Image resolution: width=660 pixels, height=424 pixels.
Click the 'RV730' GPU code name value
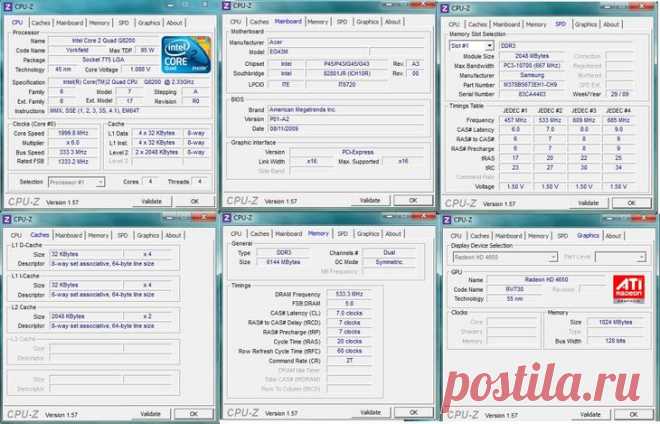pos(514,289)
